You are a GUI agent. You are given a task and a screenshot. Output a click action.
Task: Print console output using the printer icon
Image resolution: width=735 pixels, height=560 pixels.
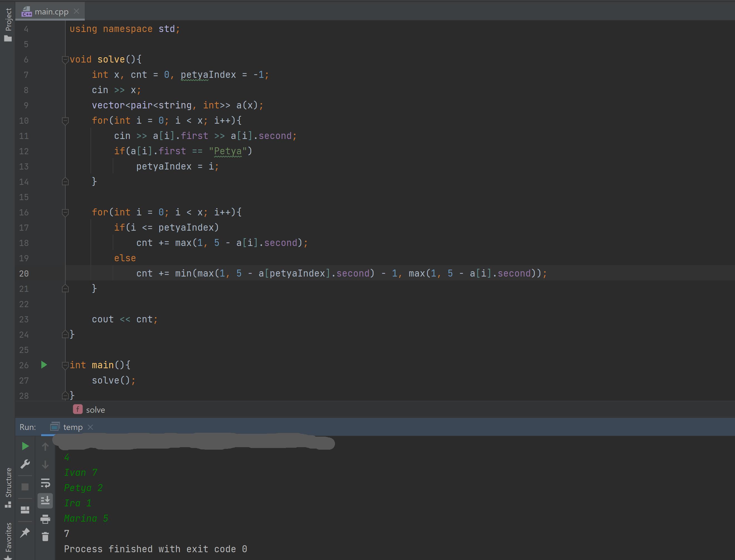[x=45, y=519]
